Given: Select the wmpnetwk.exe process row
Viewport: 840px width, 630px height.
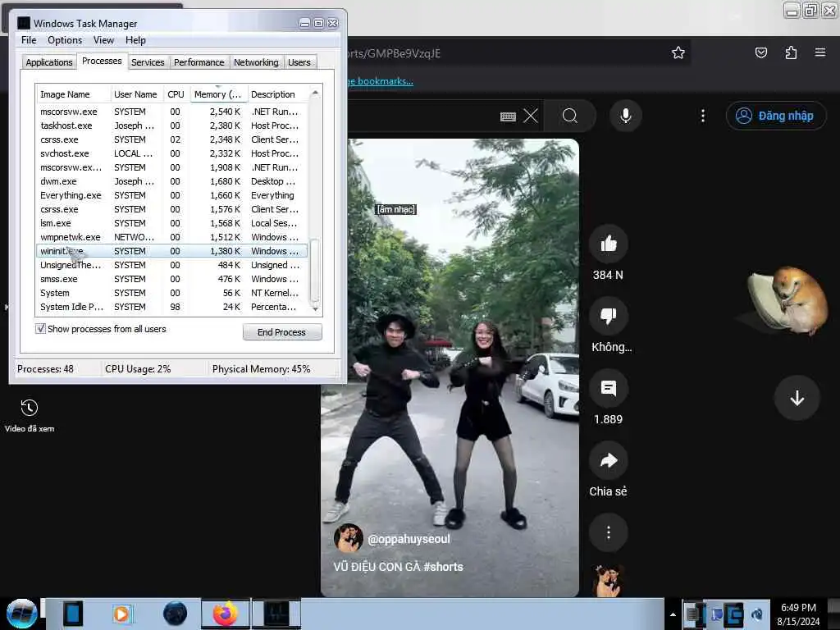Looking at the screenshot, I should (x=171, y=237).
